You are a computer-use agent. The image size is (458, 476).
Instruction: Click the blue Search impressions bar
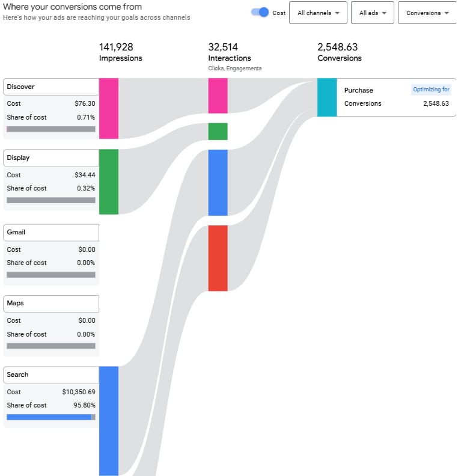point(109,421)
